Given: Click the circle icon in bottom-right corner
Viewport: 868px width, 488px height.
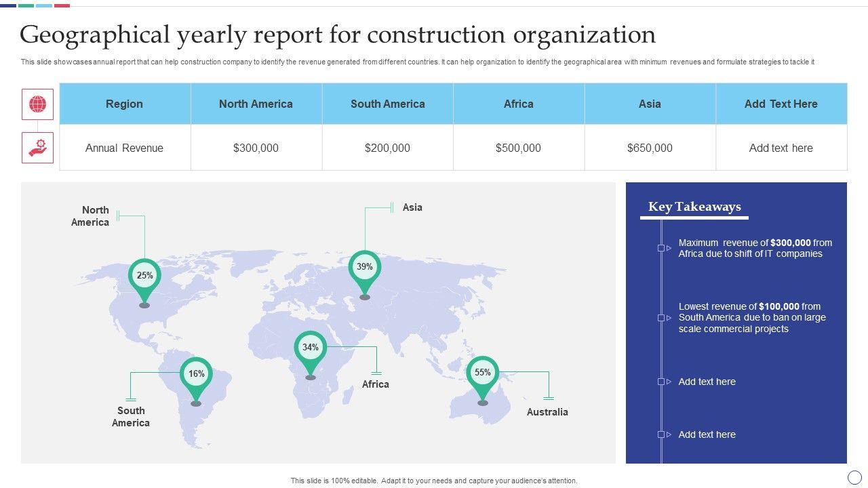Looking at the screenshot, I should (854, 477).
